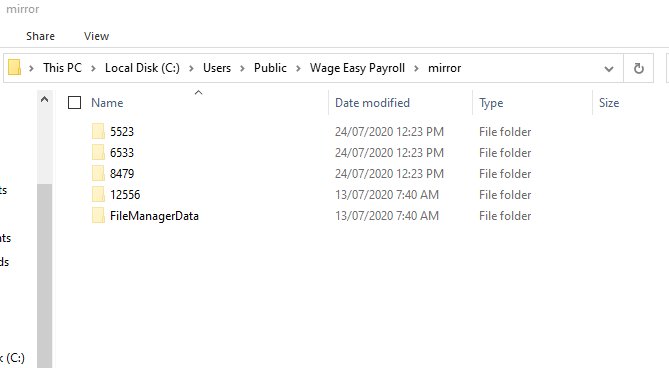Screen dimensions: 669x368
Task: Click the navigation pane scrollbar thumb
Action: click(x=44, y=275)
